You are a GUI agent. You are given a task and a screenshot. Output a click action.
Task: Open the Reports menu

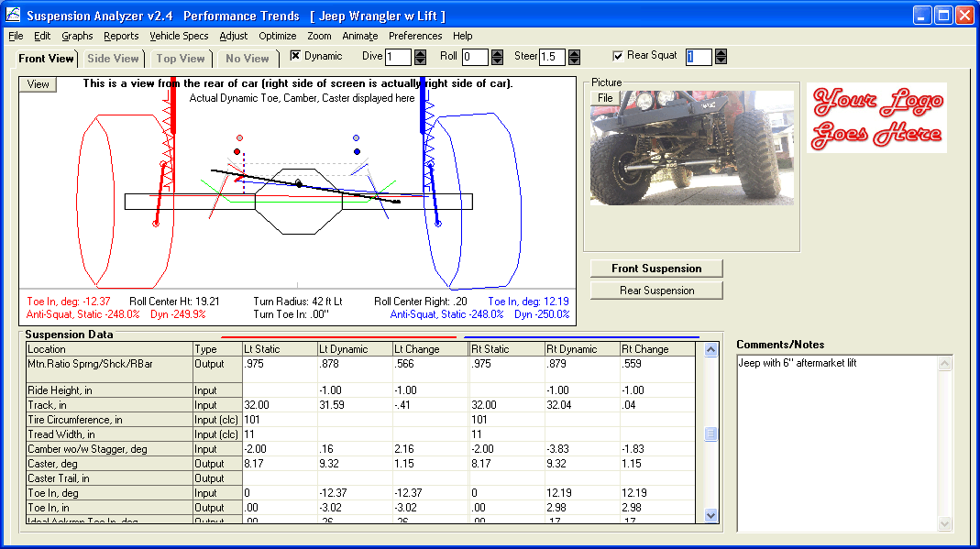121,37
